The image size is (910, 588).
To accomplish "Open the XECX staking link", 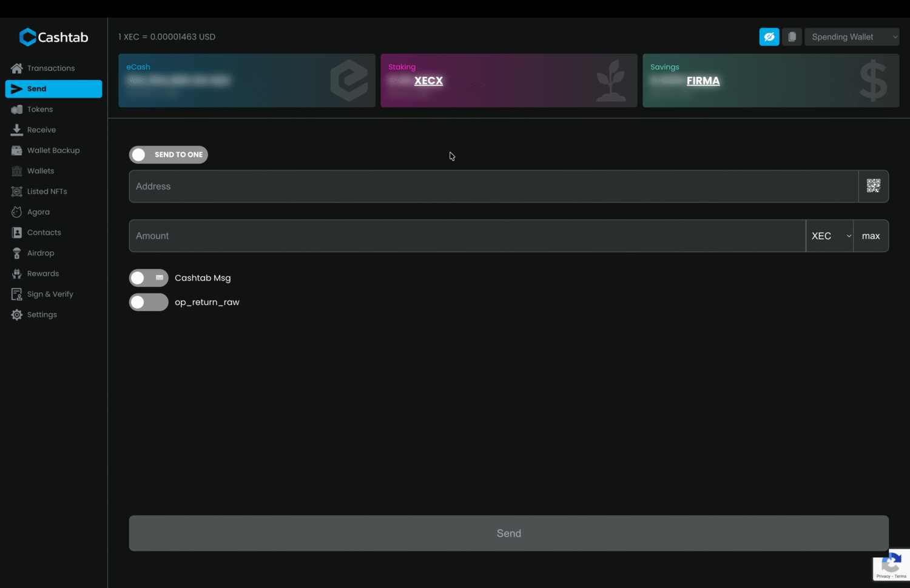I will [428, 81].
